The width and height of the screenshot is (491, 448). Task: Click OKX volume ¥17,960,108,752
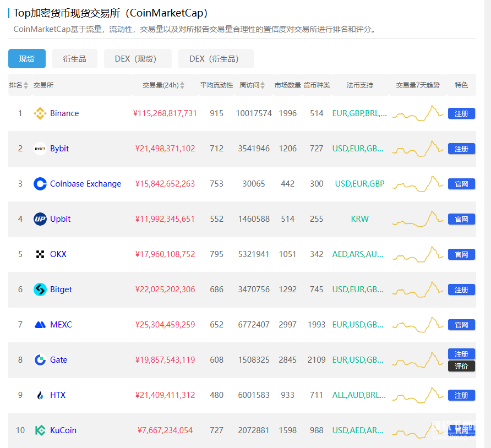165,254
